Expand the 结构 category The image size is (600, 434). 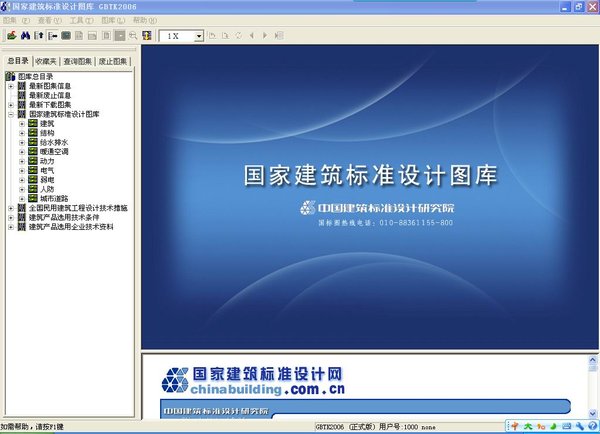[x=22, y=133]
